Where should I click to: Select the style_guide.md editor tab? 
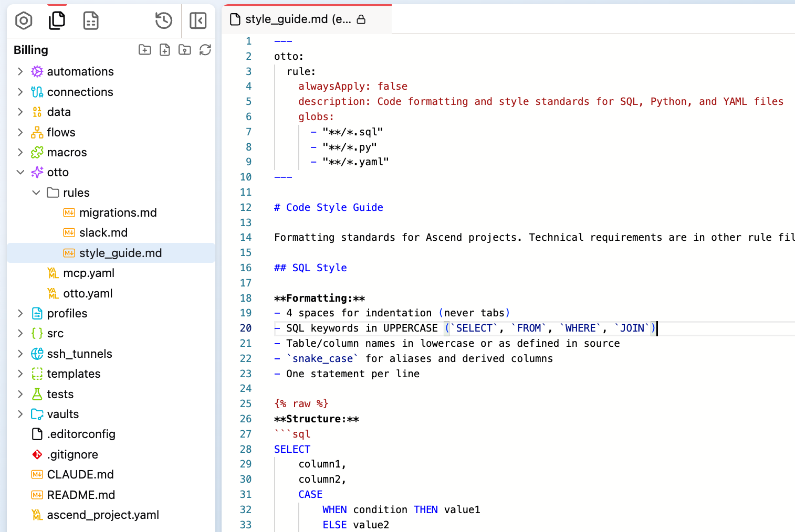click(307, 19)
